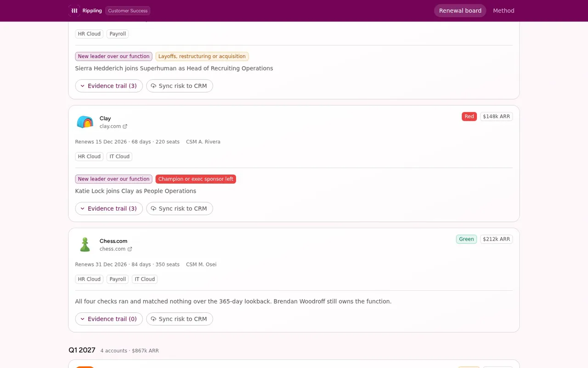Click the Rippling logo icon
The height and width of the screenshot is (368, 588).
coord(74,11)
